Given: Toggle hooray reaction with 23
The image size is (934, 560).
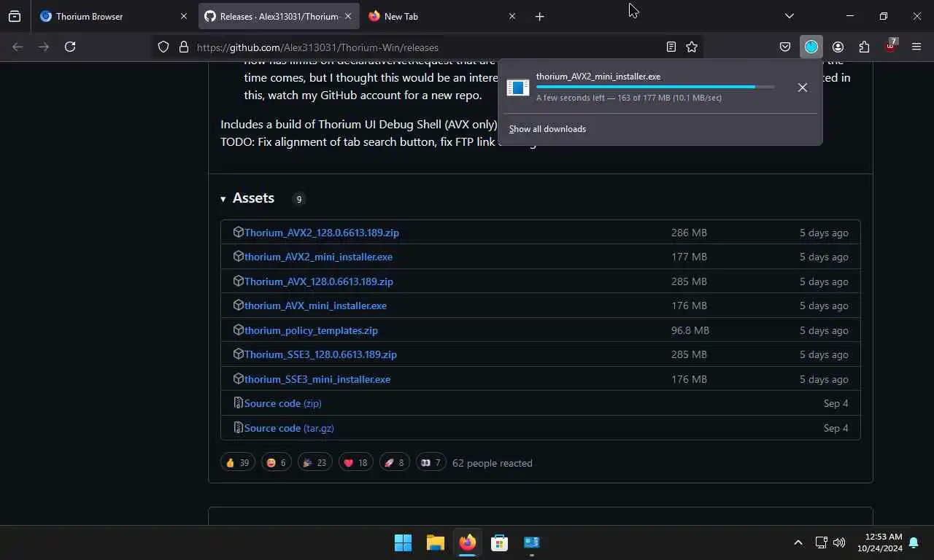Looking at the screenshot, I should [x=314, y=462].
